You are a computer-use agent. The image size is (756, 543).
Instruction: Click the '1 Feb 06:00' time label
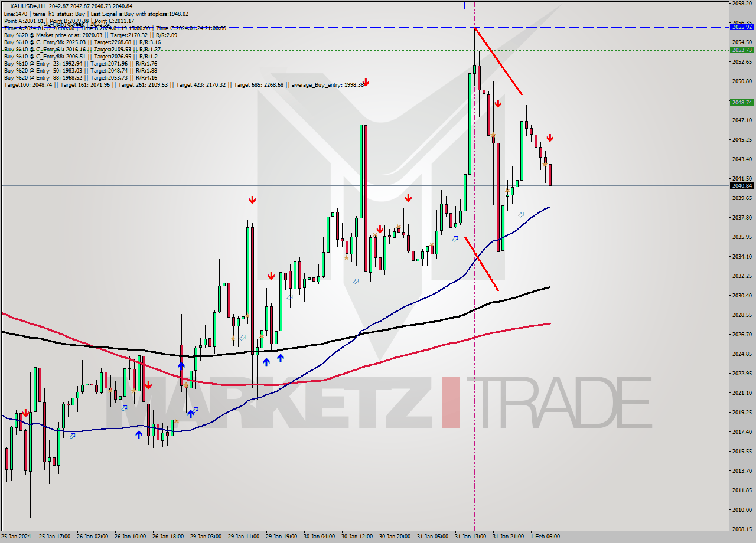tap(545, 537)
